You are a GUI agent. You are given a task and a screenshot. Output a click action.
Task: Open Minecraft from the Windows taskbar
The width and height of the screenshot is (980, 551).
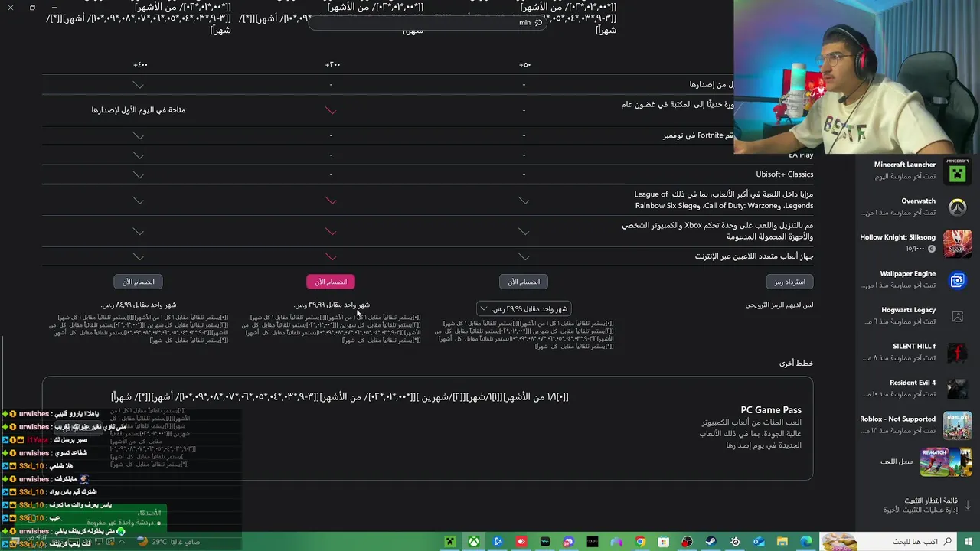pos(451,542)
